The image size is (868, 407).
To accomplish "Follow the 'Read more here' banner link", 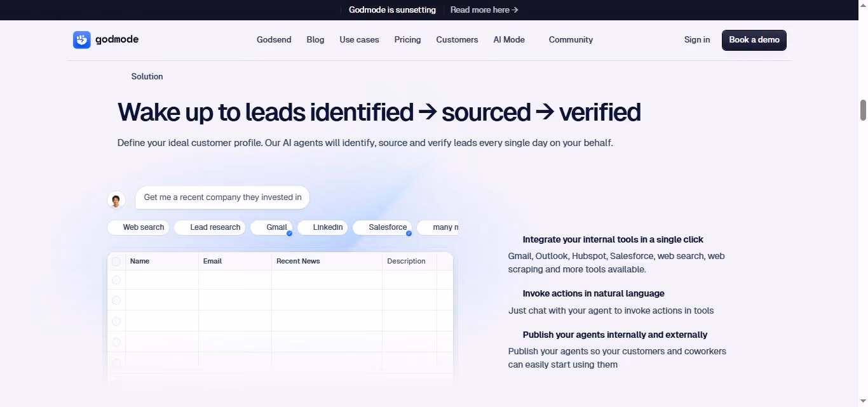I will point(484,10).
